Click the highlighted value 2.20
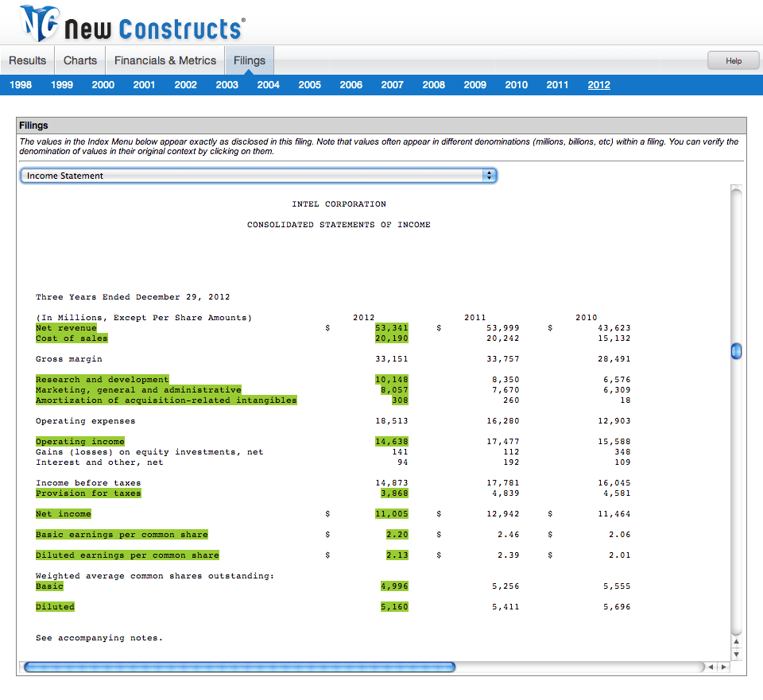Image resolution: width=763 pixels, height=700 pixels. tap(397, 534)
